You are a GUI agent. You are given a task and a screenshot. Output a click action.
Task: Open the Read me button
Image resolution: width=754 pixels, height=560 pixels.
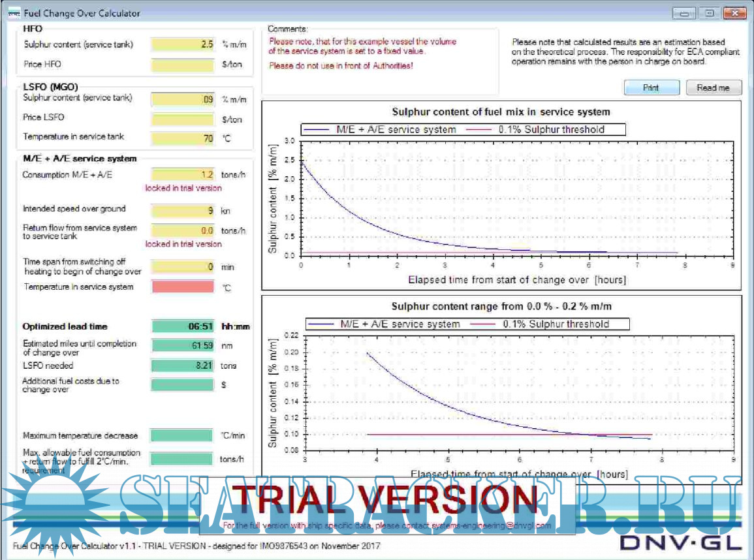(714, 87)
